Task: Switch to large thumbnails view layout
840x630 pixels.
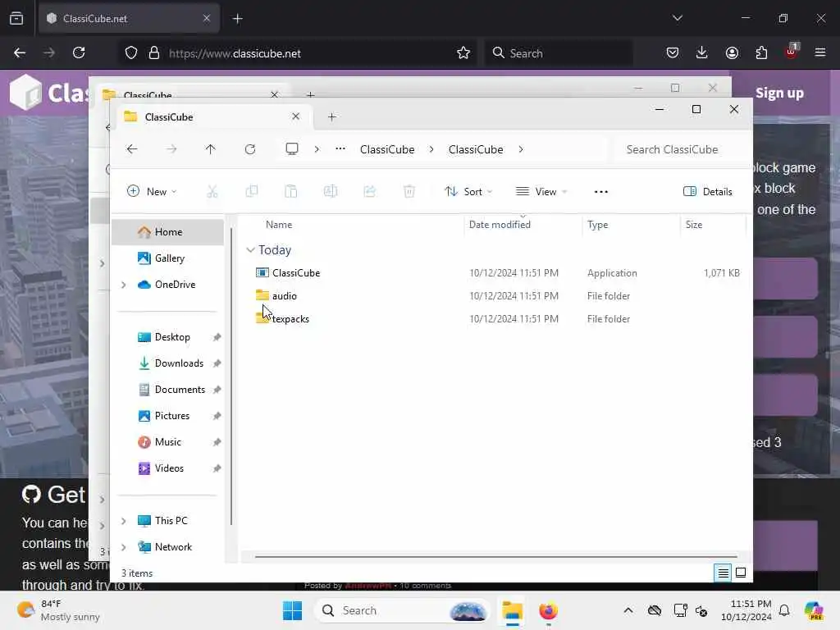Action: tap(741, 573)
